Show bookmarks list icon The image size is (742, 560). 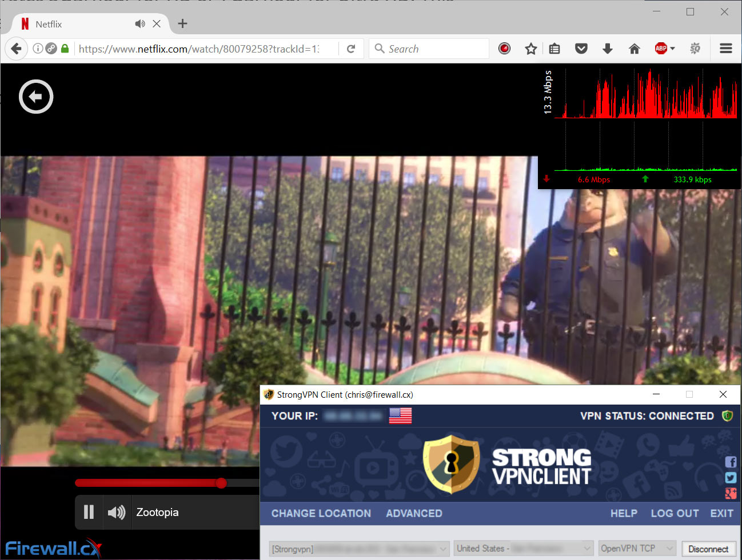coord(554,49)
